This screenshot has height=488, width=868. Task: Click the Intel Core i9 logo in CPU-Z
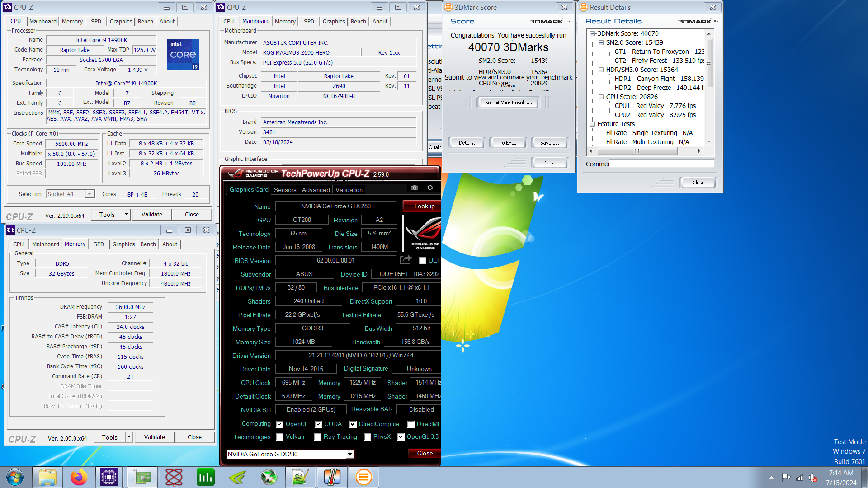pos(183,54)
